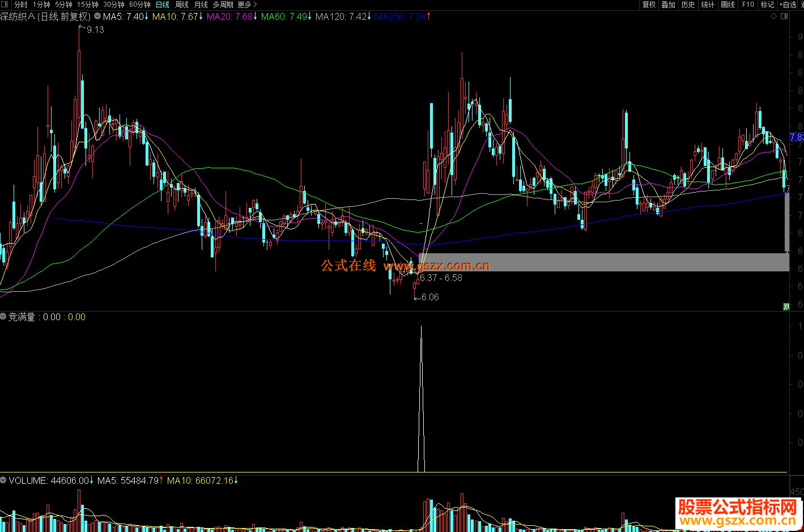Open 画线 drawing tools
The image size is (804, 532).
[728, 5]
